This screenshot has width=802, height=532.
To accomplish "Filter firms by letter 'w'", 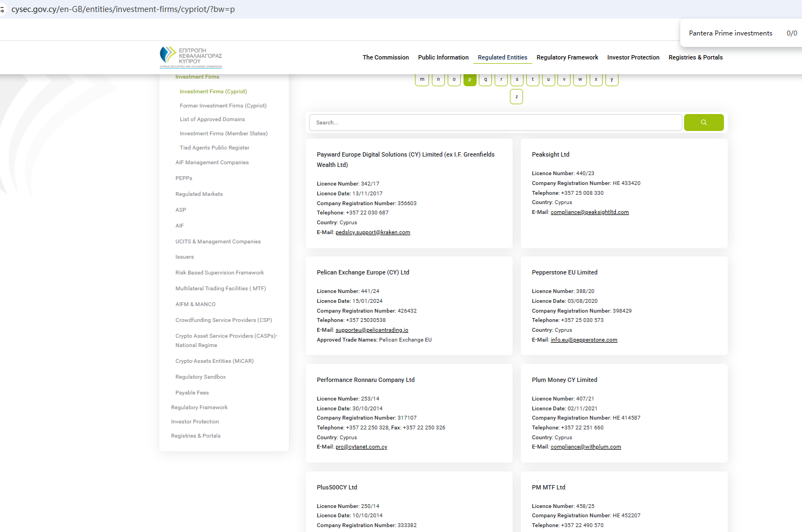I will (580, 80).
